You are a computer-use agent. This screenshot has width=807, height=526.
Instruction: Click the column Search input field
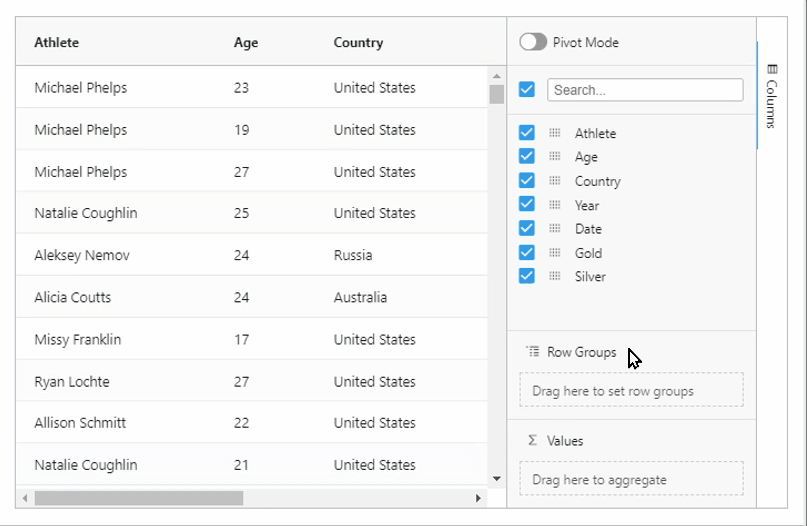tap(645, 89)
